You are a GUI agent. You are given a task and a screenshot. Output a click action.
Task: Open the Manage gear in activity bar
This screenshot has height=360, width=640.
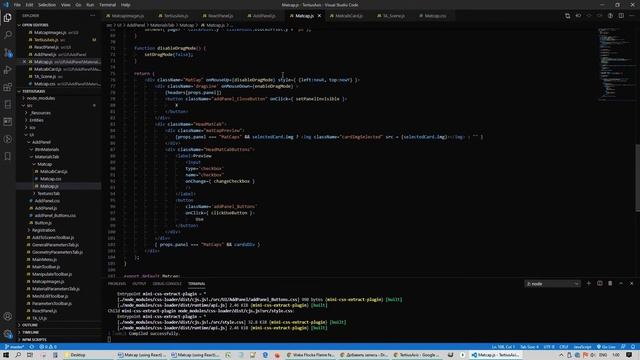click(8, 334)
